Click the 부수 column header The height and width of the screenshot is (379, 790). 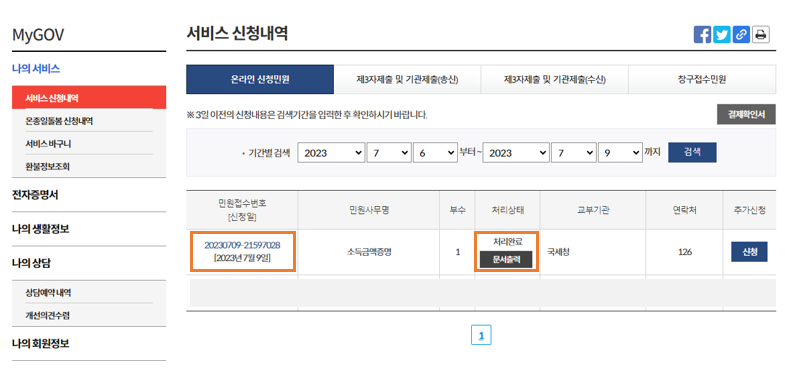(x=457, y=210)
